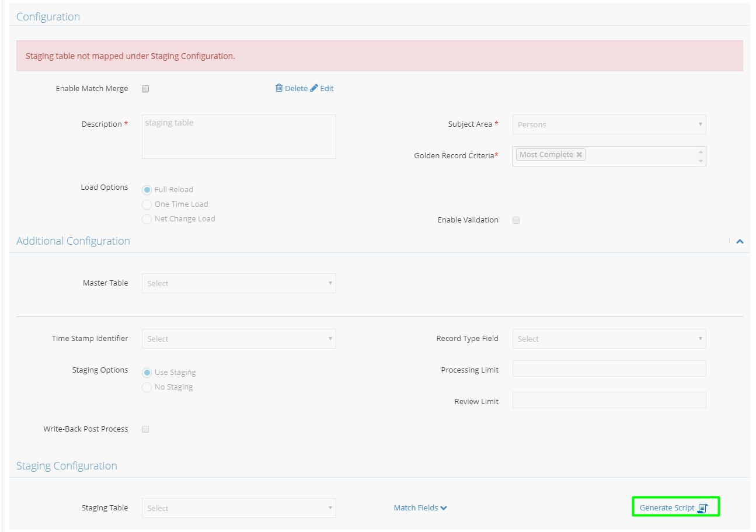Select the Full Reload radio option
Screen dimensions: 756x532
click(x=147, y=190)
